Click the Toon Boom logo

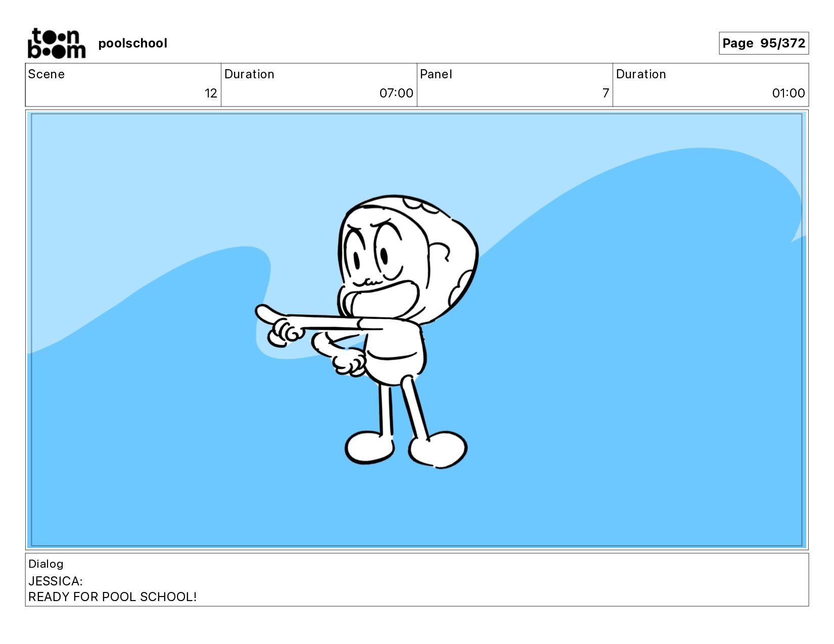click(56, 43)
